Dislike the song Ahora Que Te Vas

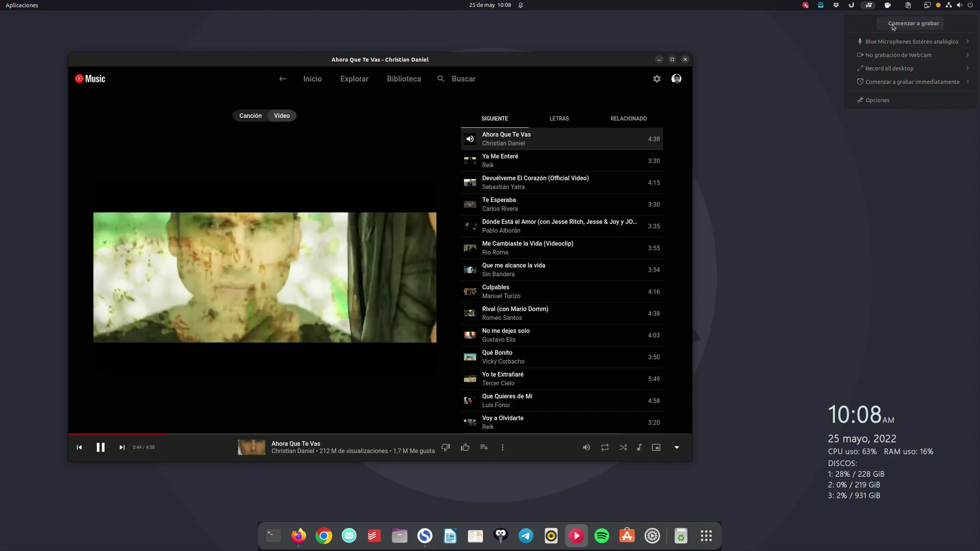(446, 447)
